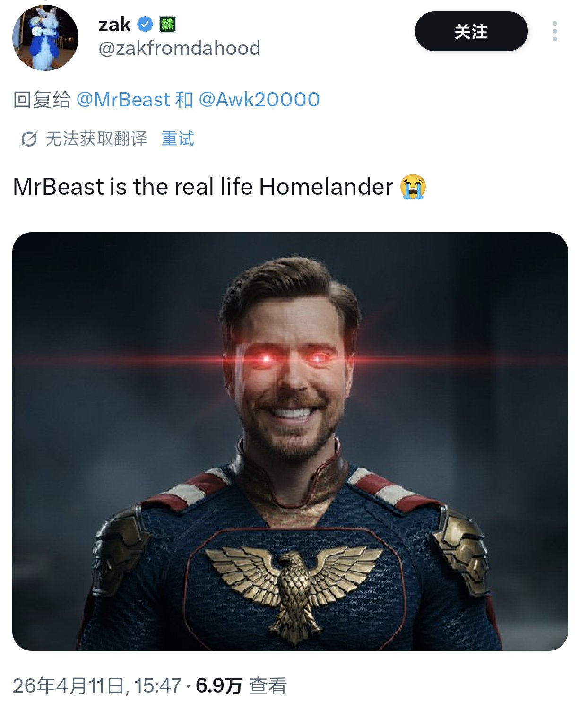Follow zak with the 关注 button
The height and width of the screenshot is (702, 588).
(471, 31)
